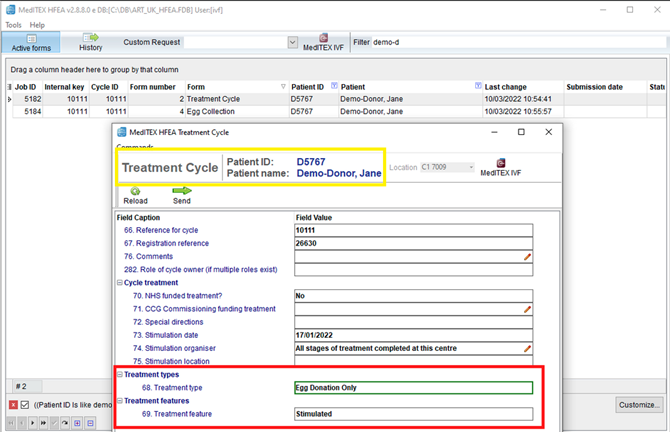Open the Active forms tab
This screenshot has height=432, width=670.
pyautogui.click(x=31, y=43)
